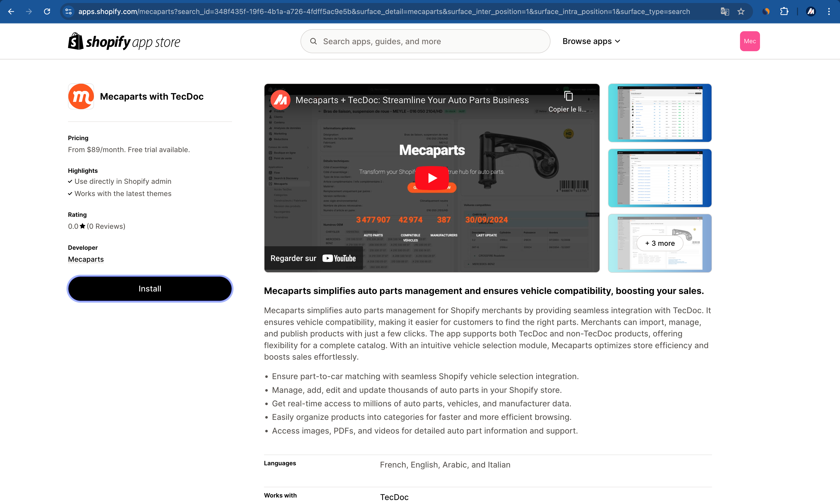Open the pink Mec account menu
This screenshot has height=504, width=840.
749,41
